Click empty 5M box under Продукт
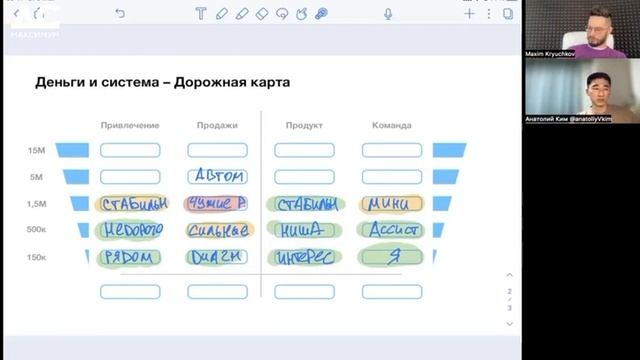 tap(304, 177)
